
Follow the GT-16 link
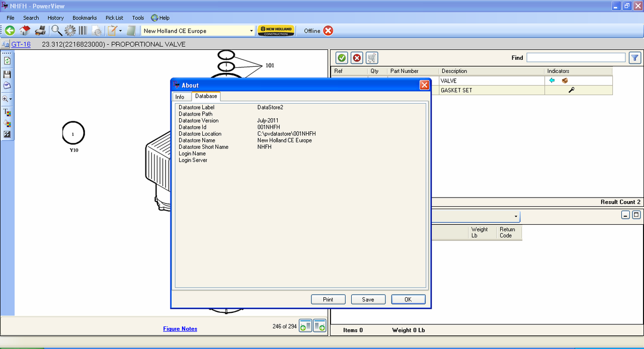click(x=21, y=44)
